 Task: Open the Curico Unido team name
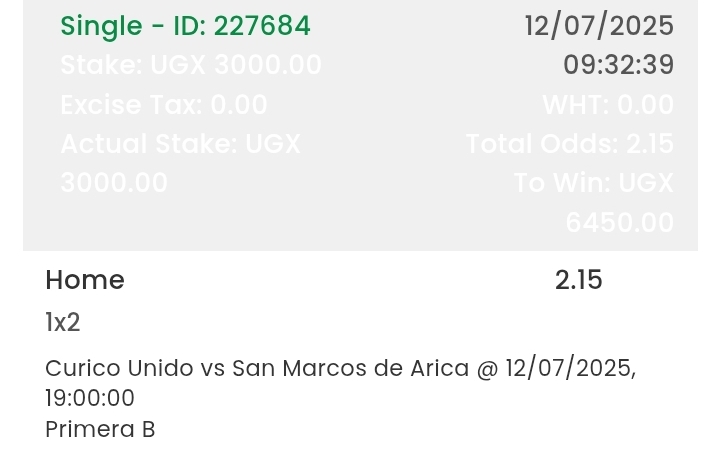coord(119,368)
